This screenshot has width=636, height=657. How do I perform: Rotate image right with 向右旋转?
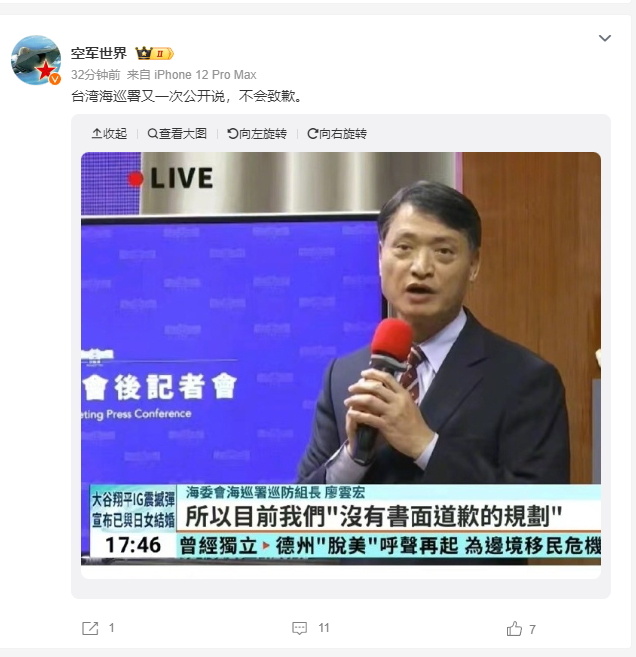click(337, 134)
